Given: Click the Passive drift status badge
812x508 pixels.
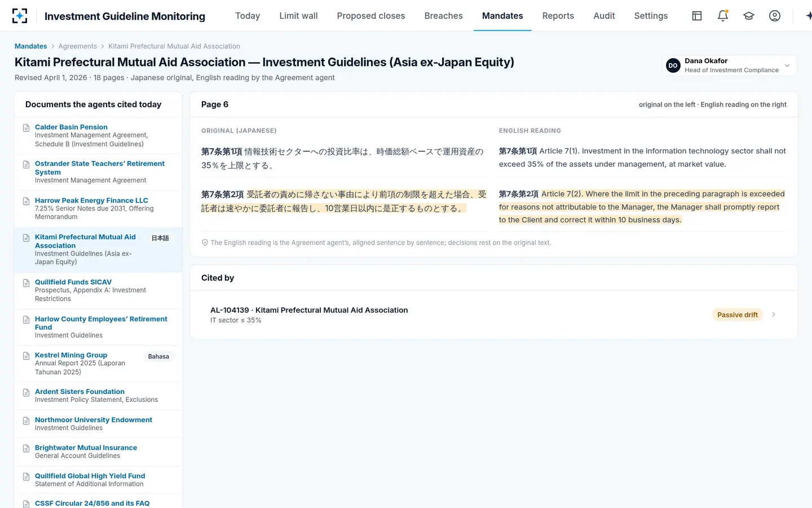Looking at the screenshot, I should pyautogui.click(x=737, y=315).
